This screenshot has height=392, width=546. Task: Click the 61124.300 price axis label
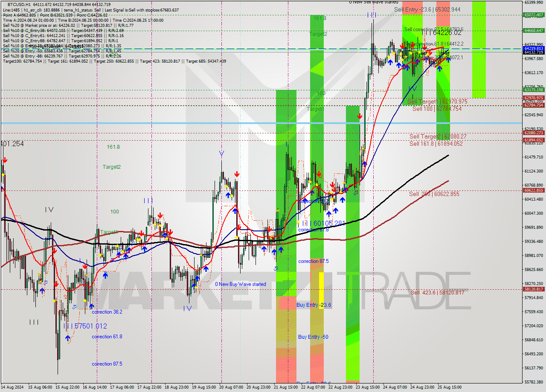pyautogui.click(x=534, y=171)
